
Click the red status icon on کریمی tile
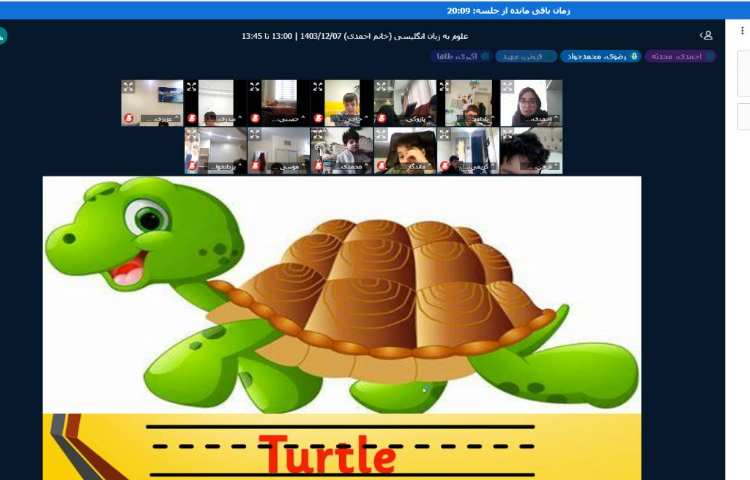point(444,165)
